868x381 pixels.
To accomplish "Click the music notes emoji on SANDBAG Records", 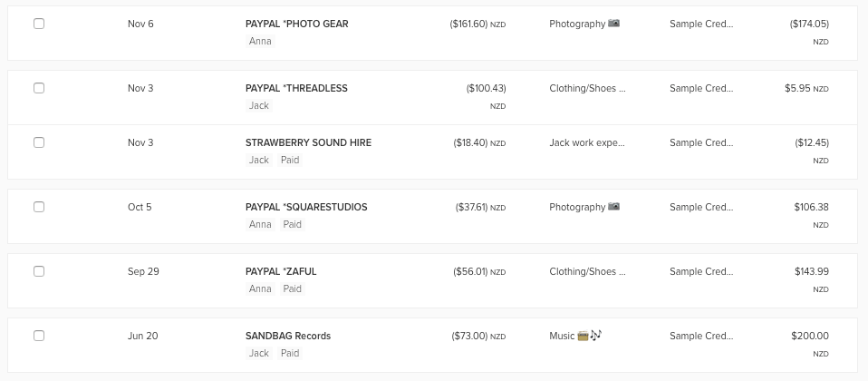I will [x=595, y=335].
